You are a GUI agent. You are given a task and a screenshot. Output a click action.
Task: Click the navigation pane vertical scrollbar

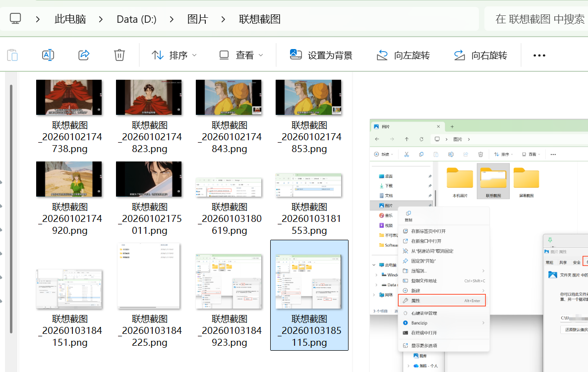(x=11, y=209)
